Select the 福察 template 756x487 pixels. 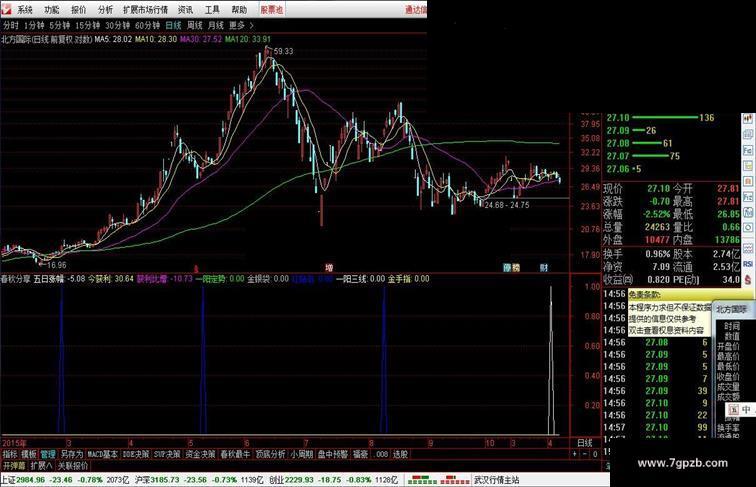point(361,454)
